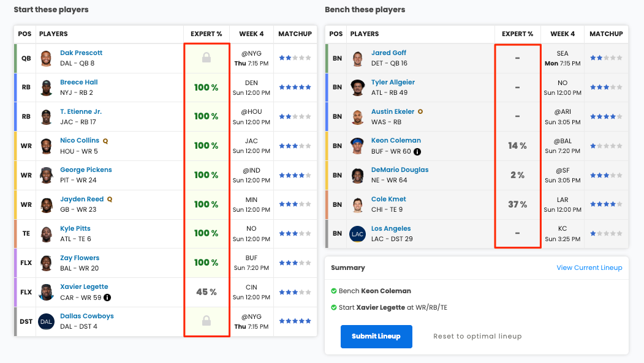Click Cole Kmet's player headshot

[357, 204]
